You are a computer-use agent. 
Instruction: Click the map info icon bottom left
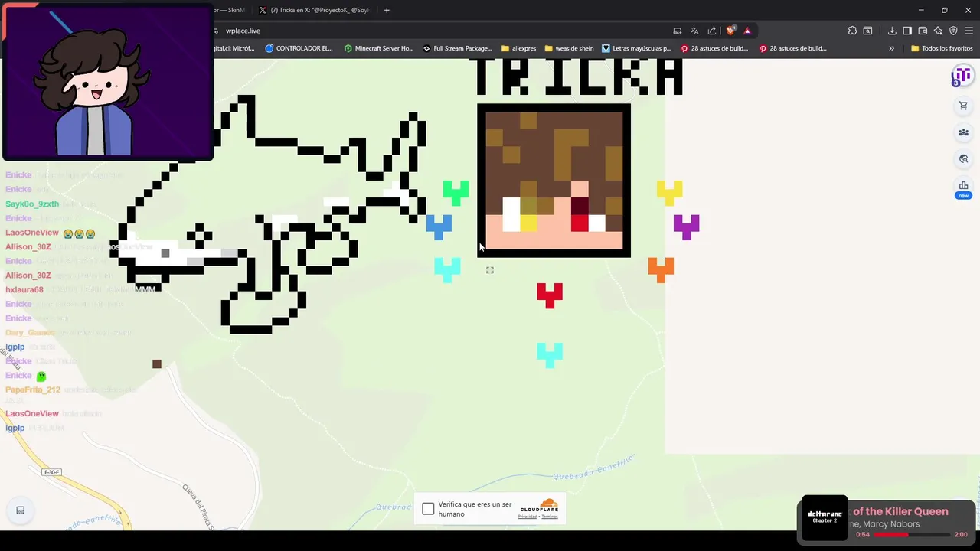pos(21,510)
